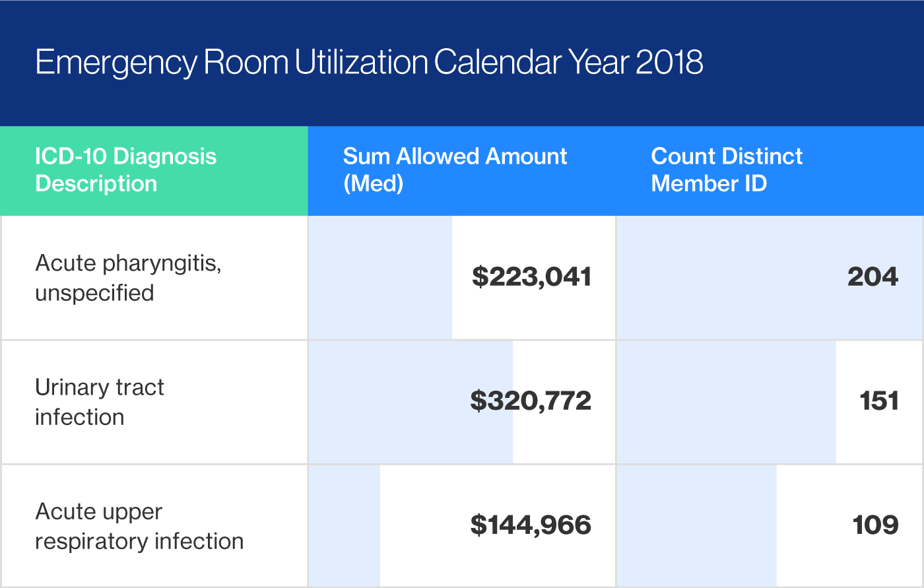This screenshot has width=924, height=588.
Task: Select the member count value 151
Action: [x=880, y=401]
